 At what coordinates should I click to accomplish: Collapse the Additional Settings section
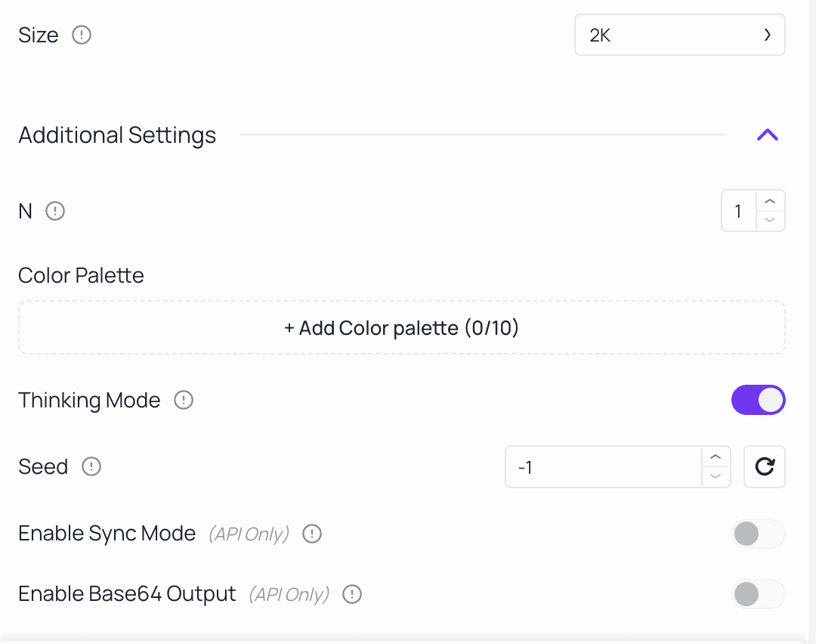[x=767, y=135]
